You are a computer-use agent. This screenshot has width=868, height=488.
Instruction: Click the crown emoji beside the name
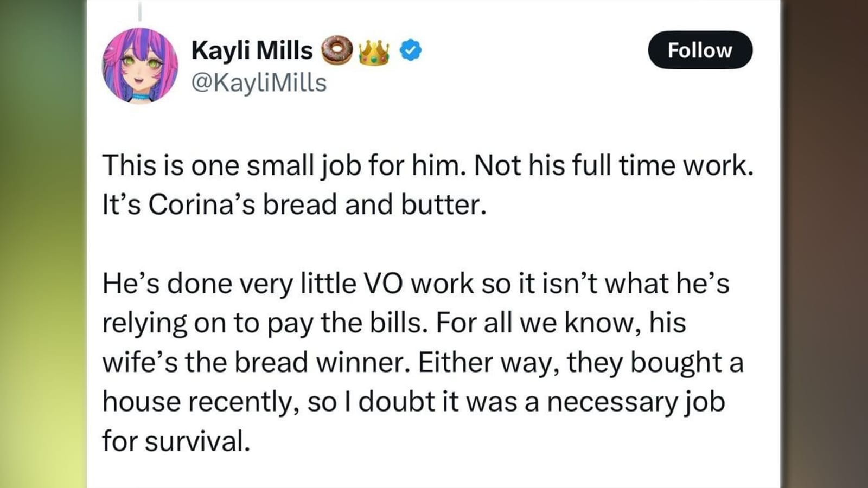(x=374, y=52)
